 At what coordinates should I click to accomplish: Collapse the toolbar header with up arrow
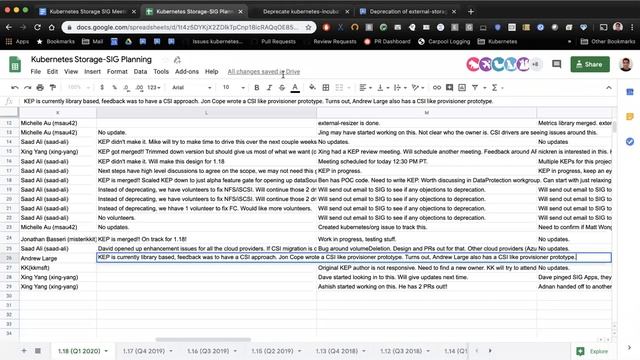click(609, 87)
